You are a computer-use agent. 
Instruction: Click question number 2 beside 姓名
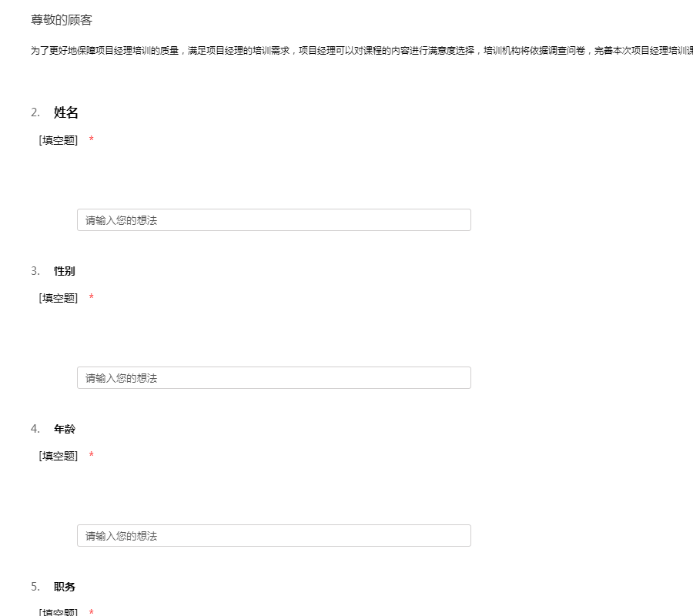click(x=35, y=113)
